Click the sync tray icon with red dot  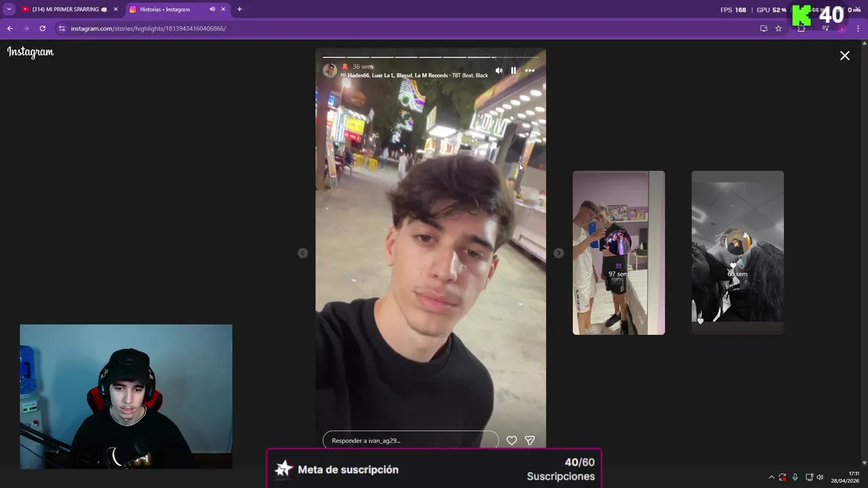pos(783,477)
